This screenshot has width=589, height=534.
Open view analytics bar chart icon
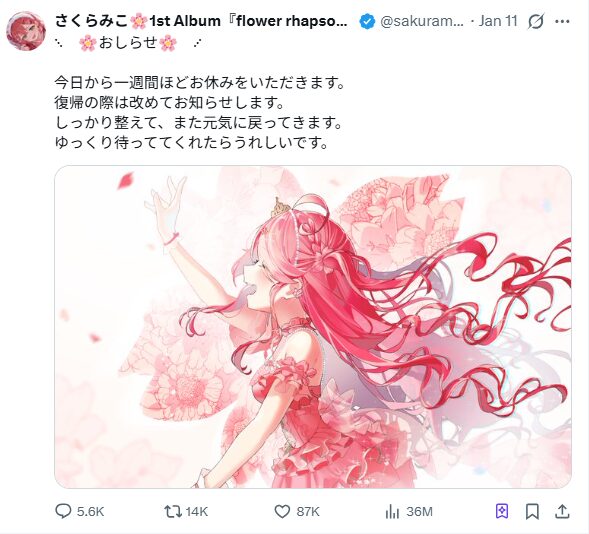click(392, 511)
